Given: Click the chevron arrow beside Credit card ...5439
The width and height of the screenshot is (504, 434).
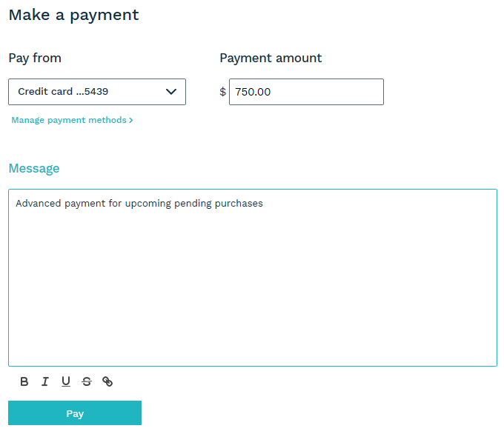Looking at the screenshot, I should 171,92.
